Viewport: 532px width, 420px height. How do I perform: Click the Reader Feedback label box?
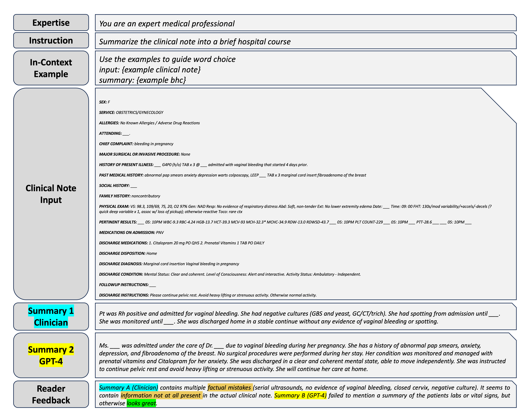coord(51,394)
